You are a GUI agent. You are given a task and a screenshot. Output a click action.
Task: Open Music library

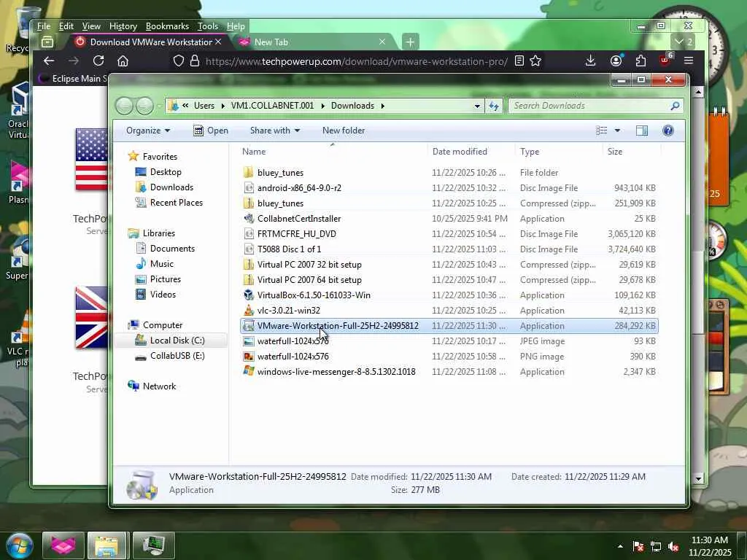pos(161,264)
